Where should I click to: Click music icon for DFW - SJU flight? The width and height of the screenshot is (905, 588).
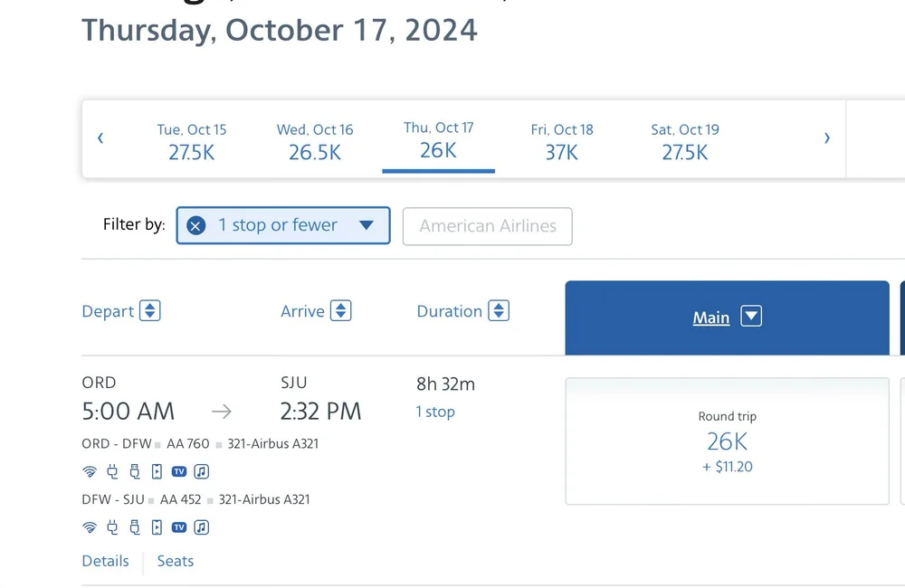(202, 527)
